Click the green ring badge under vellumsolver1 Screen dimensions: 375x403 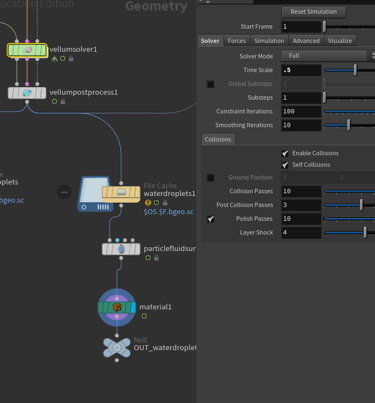click(63, 59)
